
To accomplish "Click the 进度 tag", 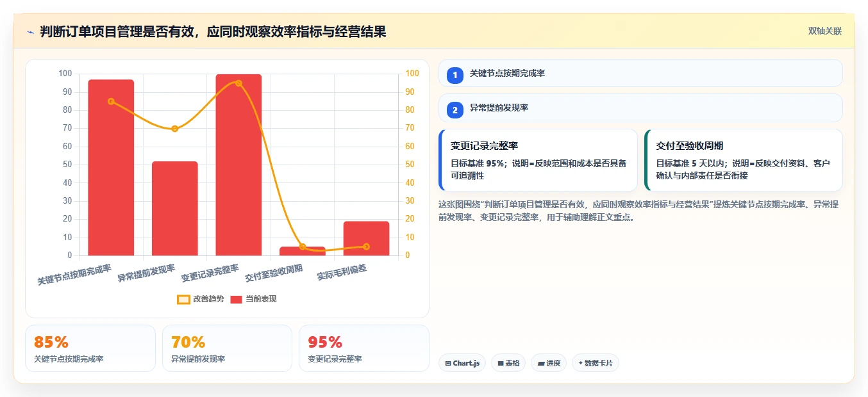I will click(x=549, y=363).
